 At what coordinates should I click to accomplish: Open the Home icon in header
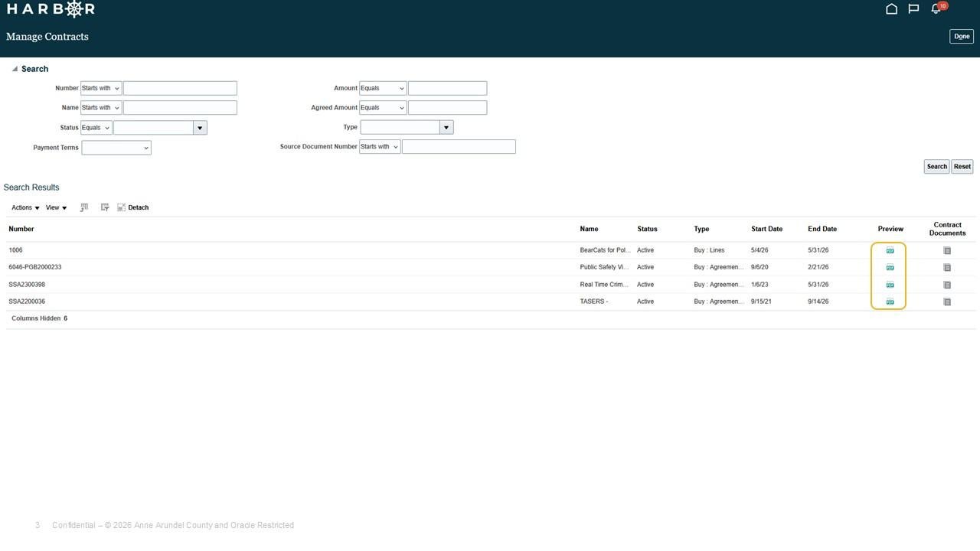click(891, 9)
